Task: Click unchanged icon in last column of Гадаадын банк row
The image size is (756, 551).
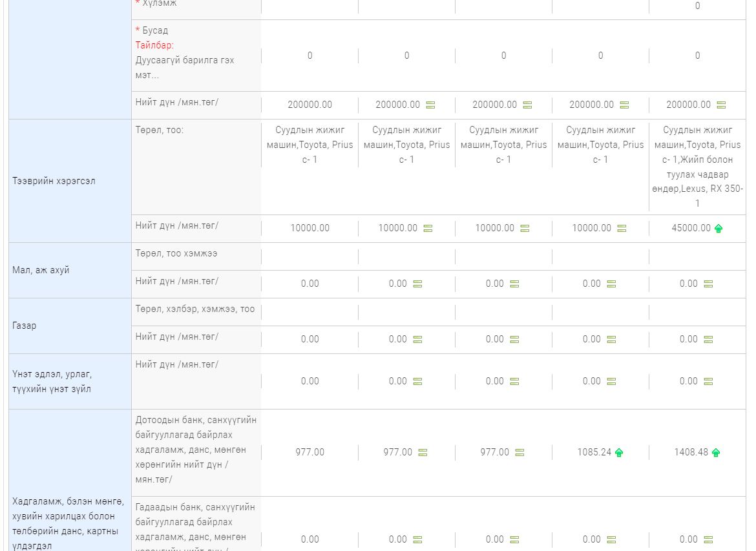Action: [x=708, y=540]
